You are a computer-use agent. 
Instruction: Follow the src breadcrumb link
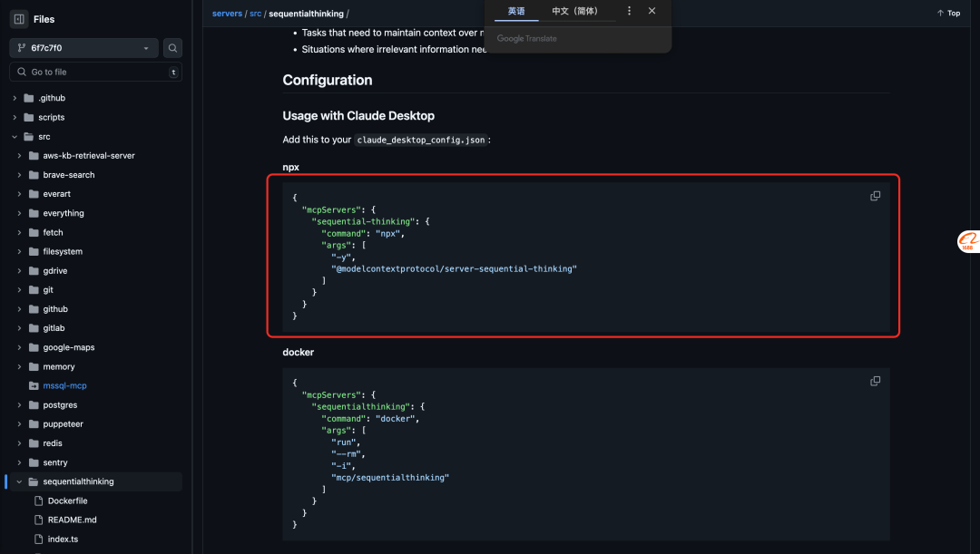[x=256, y=13]
